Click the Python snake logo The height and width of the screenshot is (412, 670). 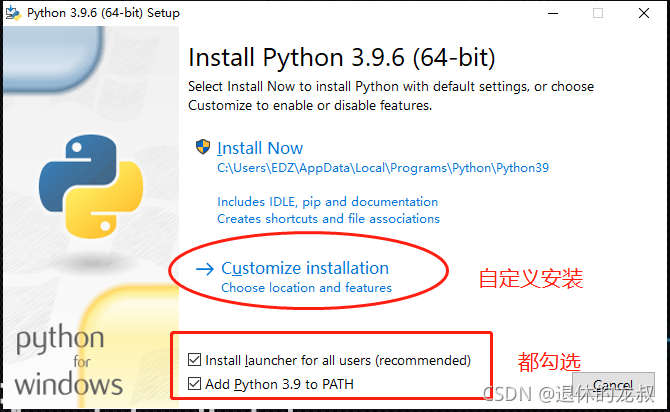[x=91, y=187]
